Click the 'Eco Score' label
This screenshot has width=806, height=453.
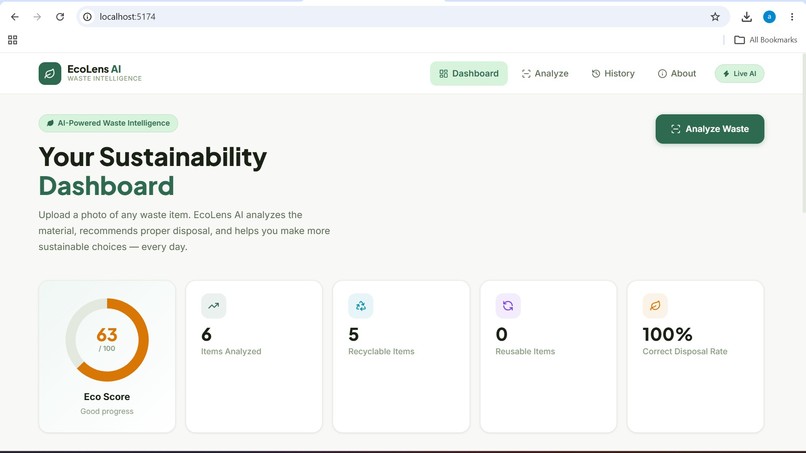[107, 397]
